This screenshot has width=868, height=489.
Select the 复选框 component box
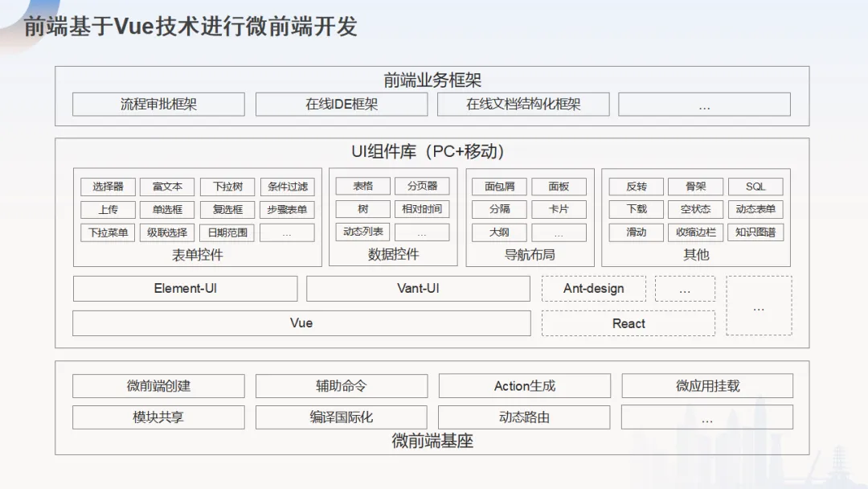pos(227,209)
